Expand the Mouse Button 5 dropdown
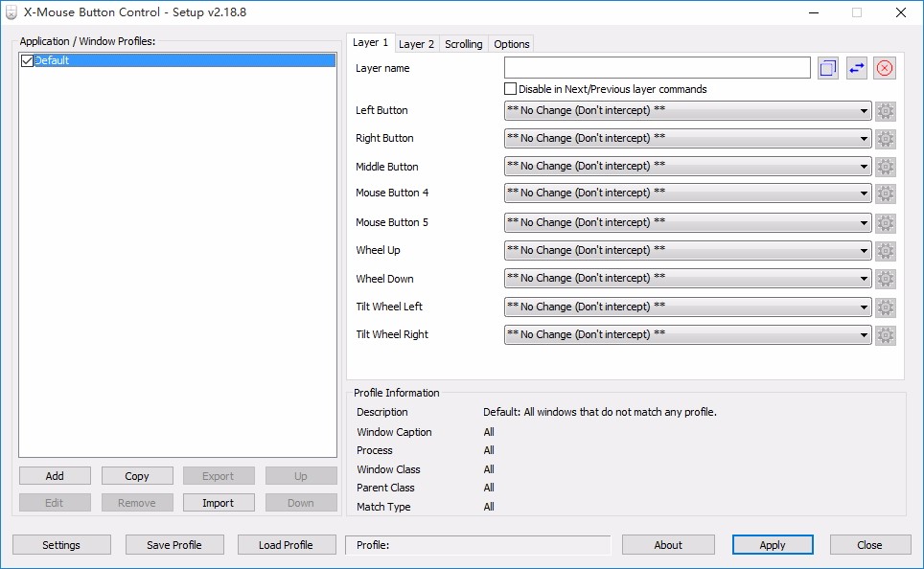The image size is (924, 569). point(687,222)
